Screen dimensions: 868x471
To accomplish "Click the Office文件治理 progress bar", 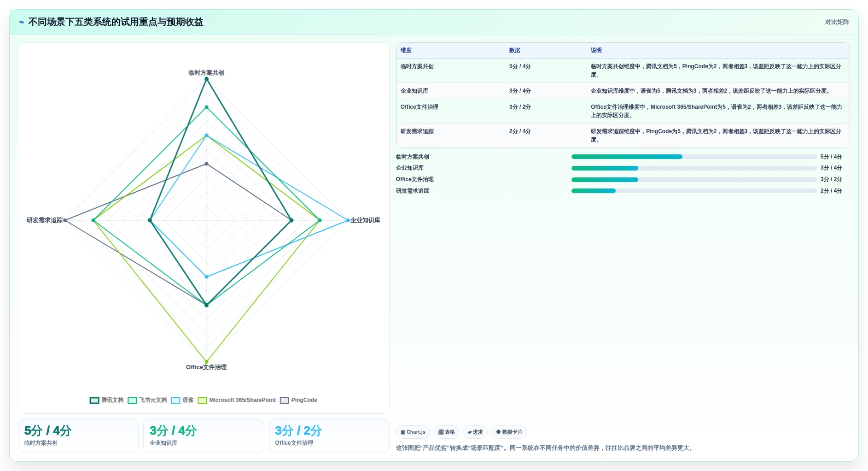I will click(x=694, y=180).
